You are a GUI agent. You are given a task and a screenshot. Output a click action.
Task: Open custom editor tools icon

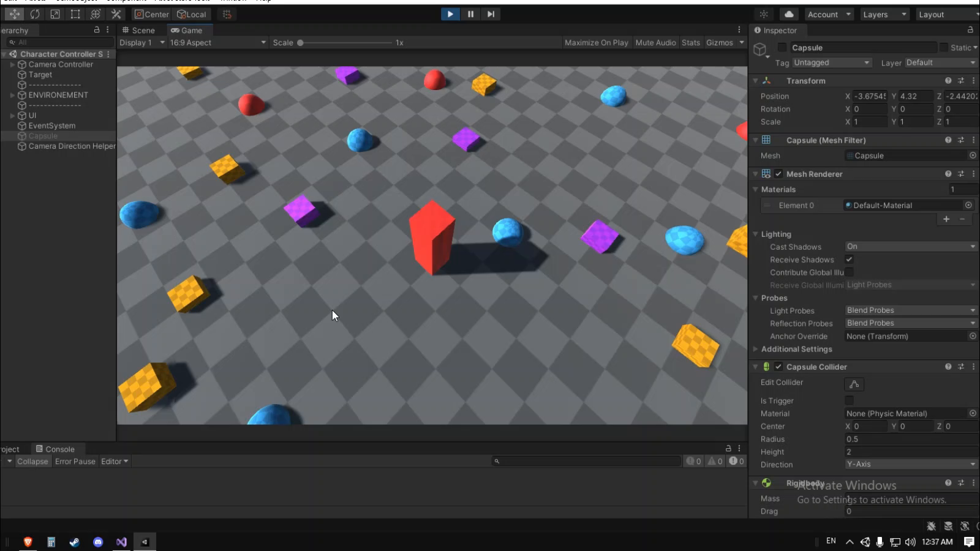116,14
